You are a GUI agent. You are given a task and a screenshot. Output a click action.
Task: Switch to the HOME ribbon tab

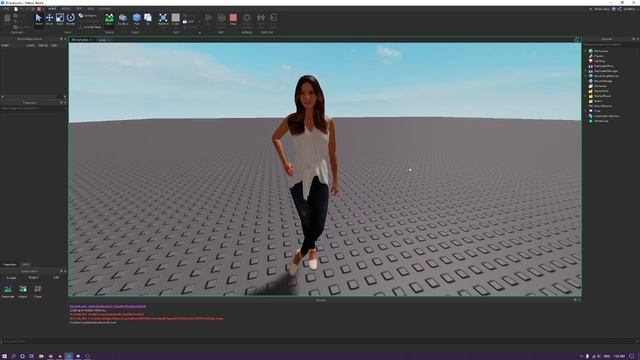coord(52,9)
